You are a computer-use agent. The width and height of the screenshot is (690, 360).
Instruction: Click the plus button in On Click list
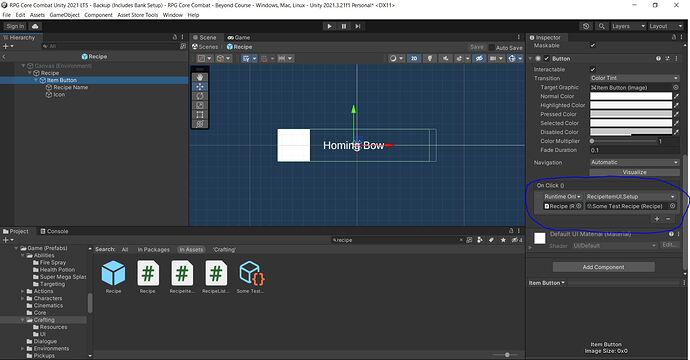point(657,219)
